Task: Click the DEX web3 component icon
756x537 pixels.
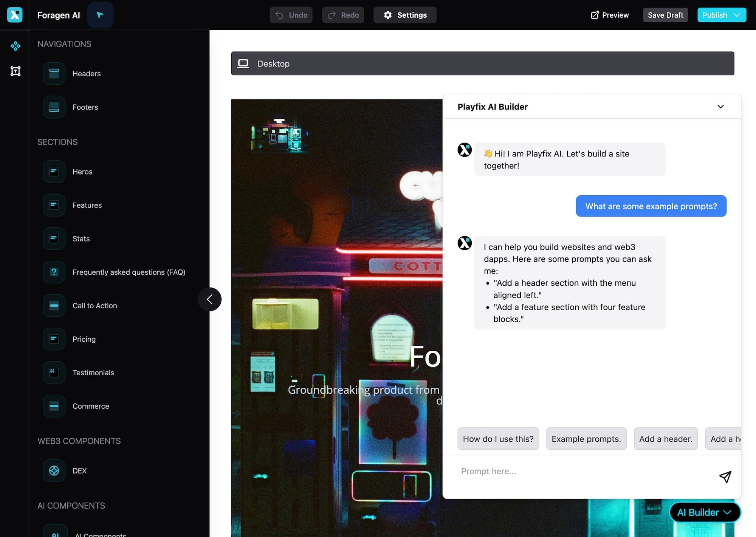Action: pyautogui.click(x=53, y=470)
